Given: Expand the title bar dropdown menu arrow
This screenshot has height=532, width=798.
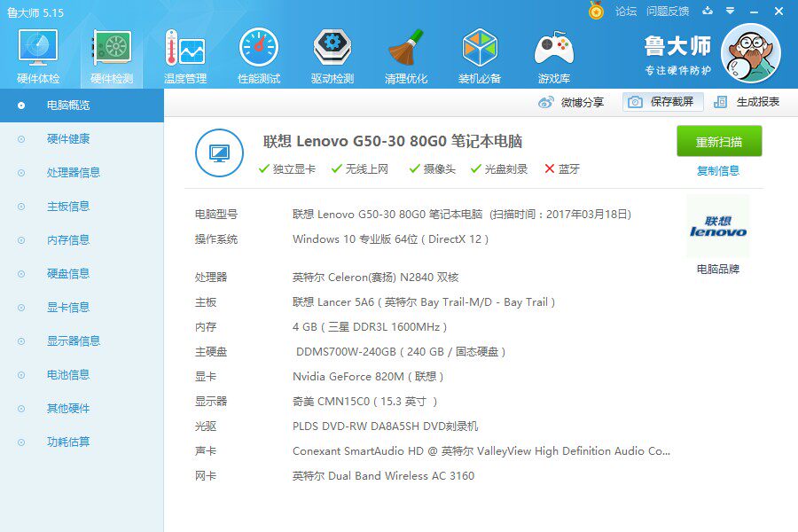Looking at the screenshot, I should (730, 11).
